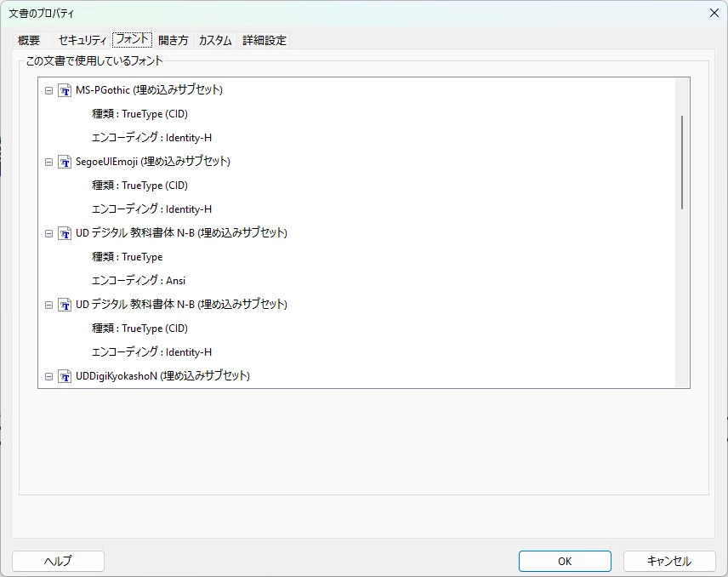Select 種類 : TrueType (CID) under MS-PGothic
The width and height of the screenshot is (728, 577).
(x=139, y=114)
